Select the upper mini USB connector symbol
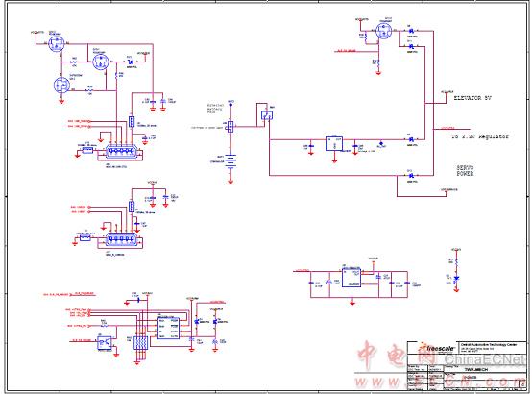 click(x=120, y=151)
